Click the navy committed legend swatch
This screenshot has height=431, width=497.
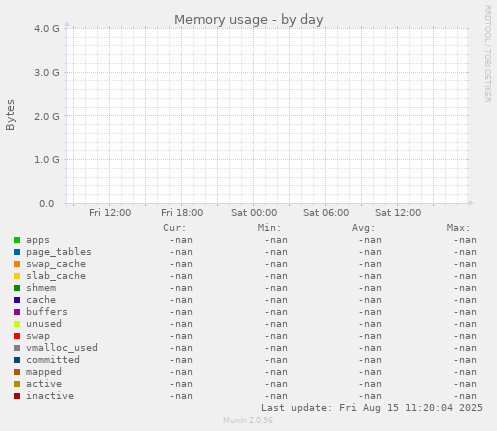point(17,360)
